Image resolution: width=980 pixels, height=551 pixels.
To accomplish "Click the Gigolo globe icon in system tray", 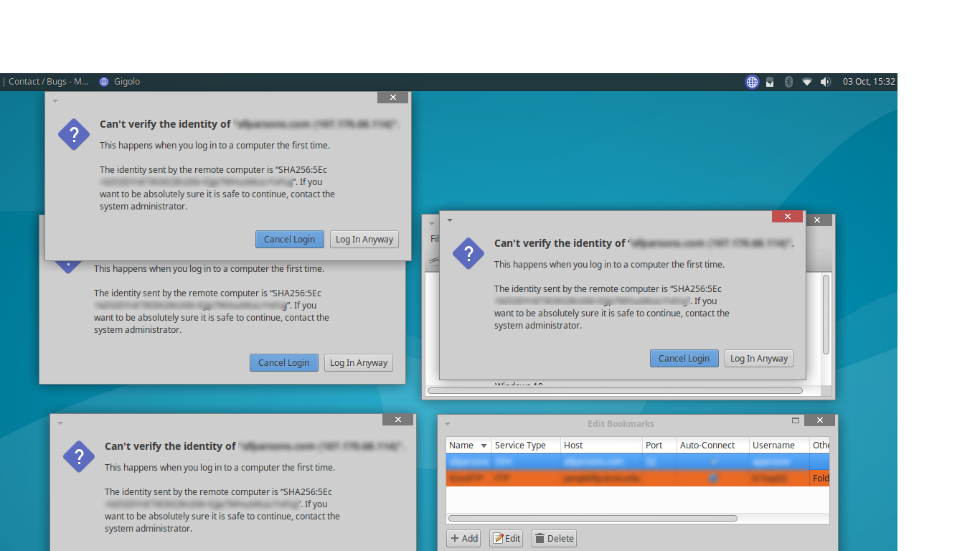I will (752, 82).
